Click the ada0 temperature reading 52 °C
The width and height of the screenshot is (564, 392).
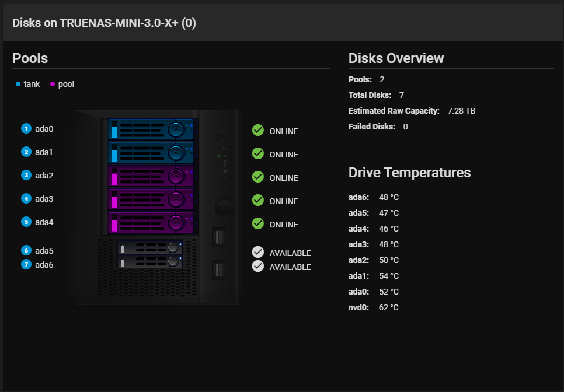[x=389, y=292]
